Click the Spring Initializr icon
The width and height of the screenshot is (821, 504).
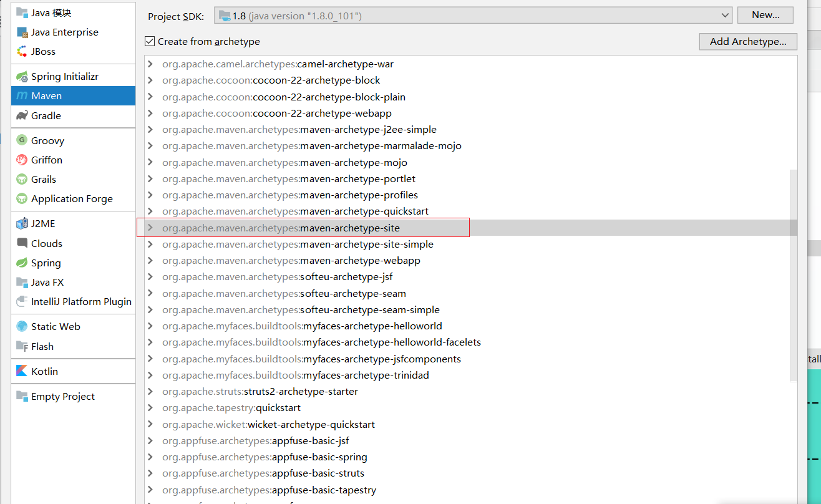click(x=22, y=76)
